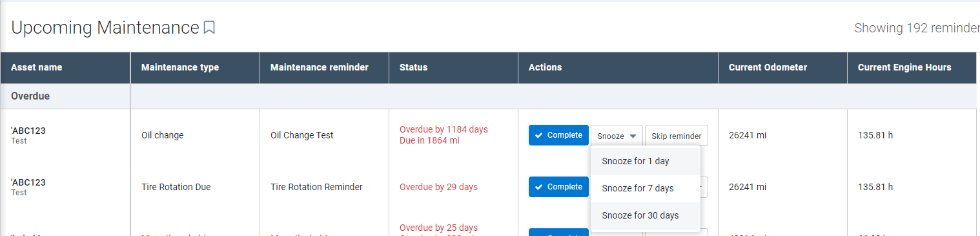Choose Snooze for 7 days

pyautogui.click(x=645, y=188)
